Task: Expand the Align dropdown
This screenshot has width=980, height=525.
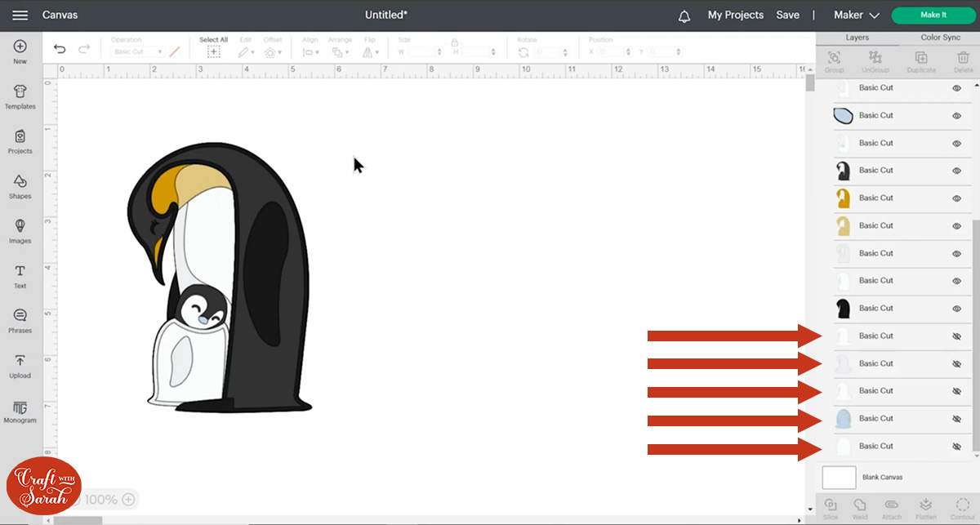Action: coord(310,51)
